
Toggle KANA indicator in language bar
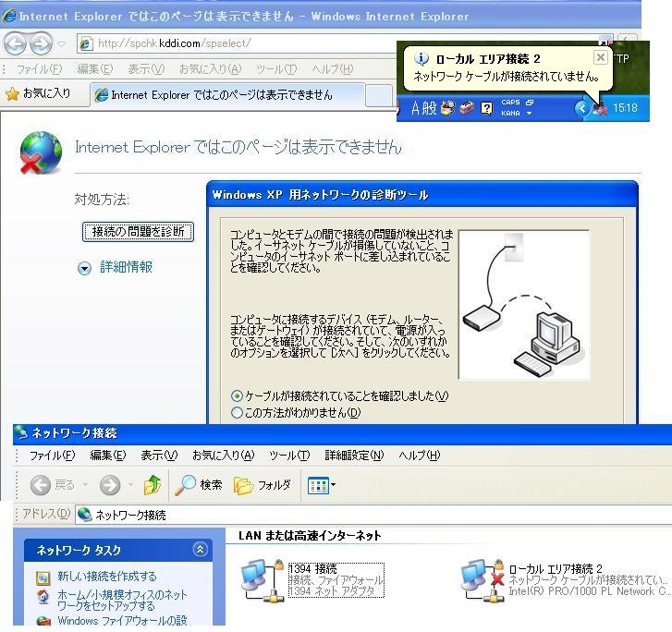pos(510,114)
